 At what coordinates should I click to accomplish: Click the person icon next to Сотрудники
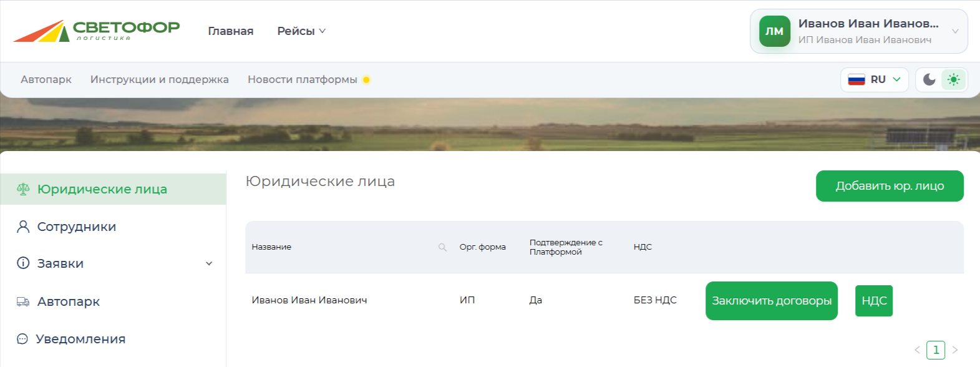pos(23,227)
